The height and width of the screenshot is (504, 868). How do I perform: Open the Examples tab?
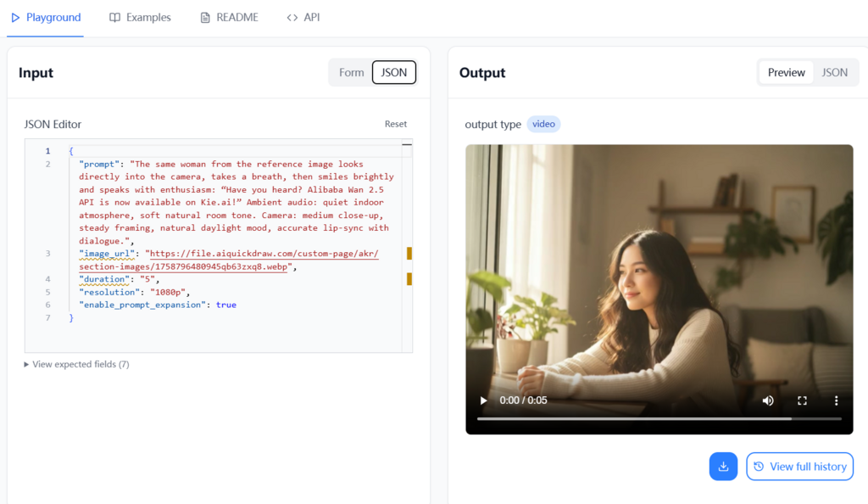[x=148, y=17]
